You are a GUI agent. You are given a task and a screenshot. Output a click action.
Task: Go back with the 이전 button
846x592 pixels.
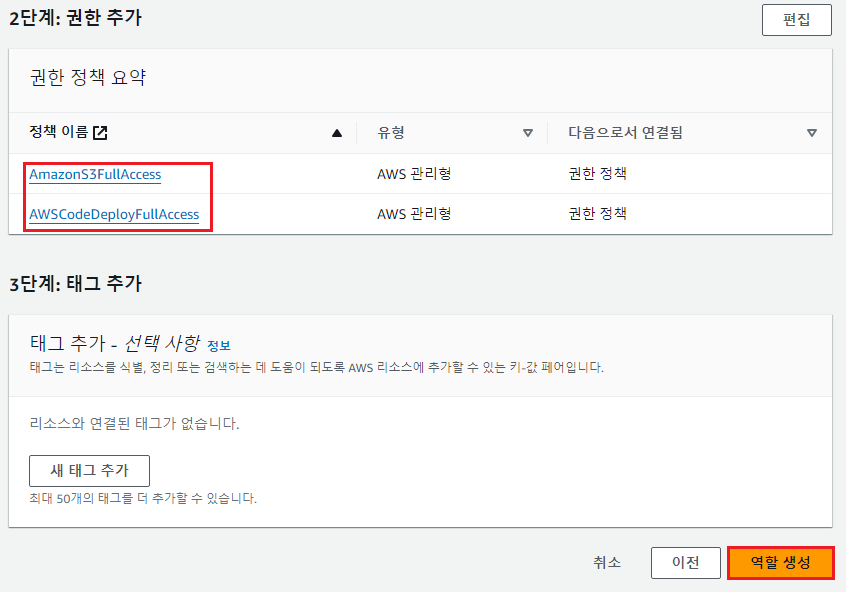click(x=685, y=562)
